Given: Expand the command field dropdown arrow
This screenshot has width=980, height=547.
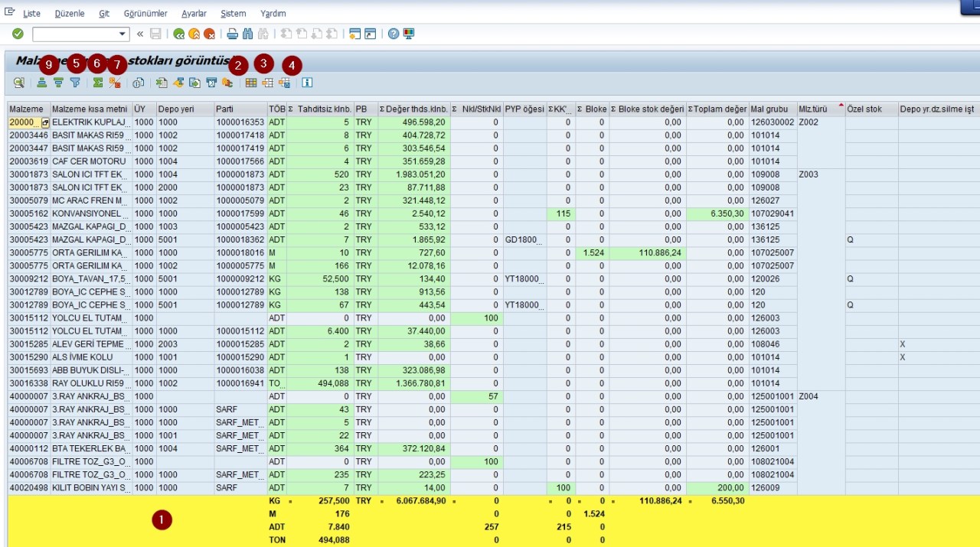Looking at the screenshot, I should coord(123,34).
